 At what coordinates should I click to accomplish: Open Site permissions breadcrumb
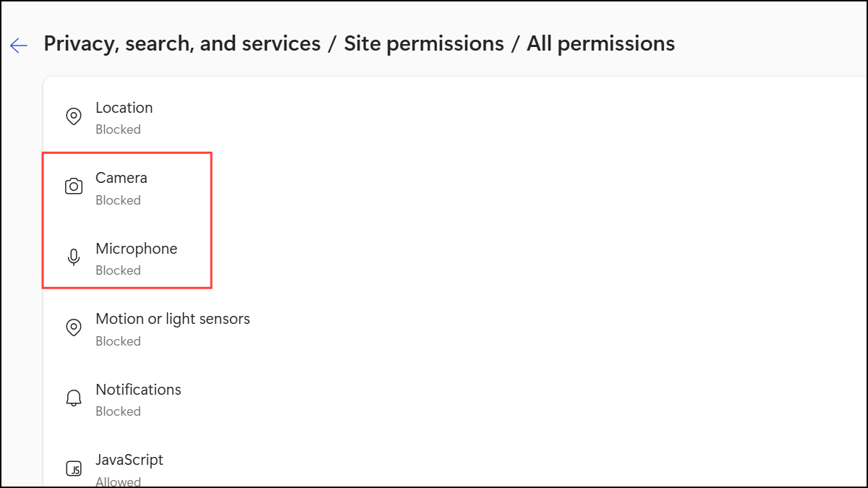pyautogui.click(x=424, y=43)
